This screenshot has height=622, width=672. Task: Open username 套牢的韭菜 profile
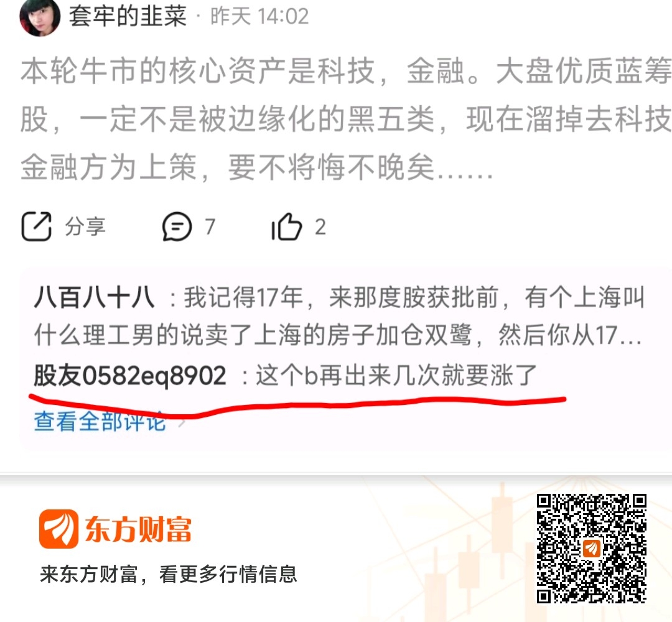(x=128, y=16)
